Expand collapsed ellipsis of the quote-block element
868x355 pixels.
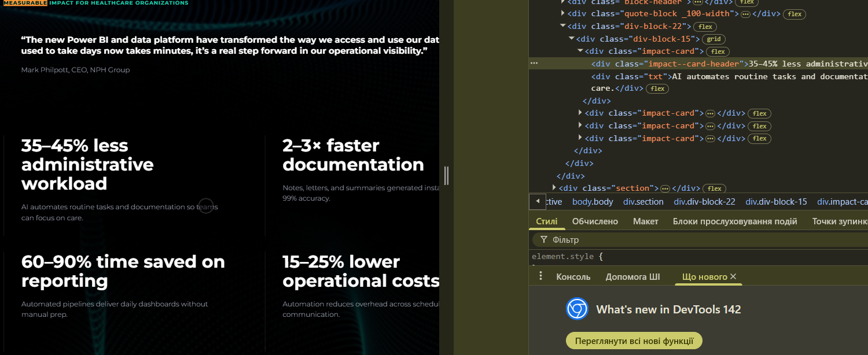[x=745, y=14]
